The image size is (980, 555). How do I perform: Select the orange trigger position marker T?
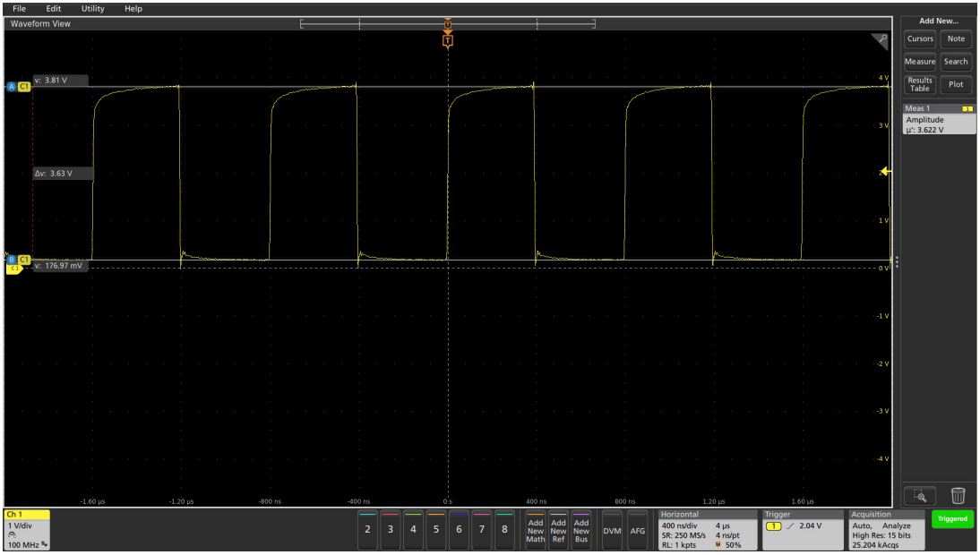coord(448,40)
